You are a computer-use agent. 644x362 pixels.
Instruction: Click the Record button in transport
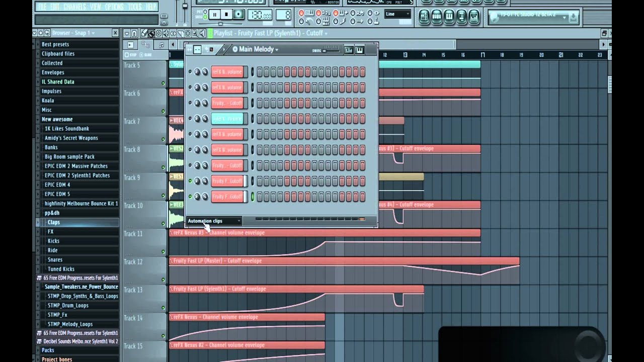[238, 15]
